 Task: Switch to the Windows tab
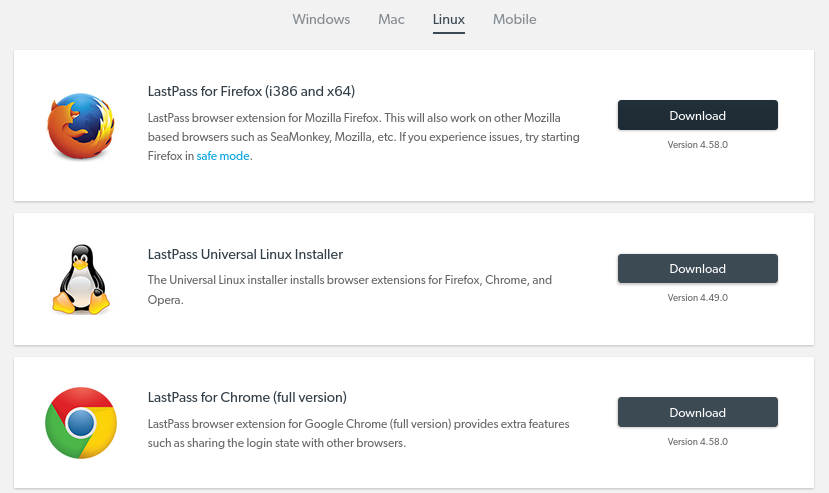pyautogui.click(x=321, y=19)
